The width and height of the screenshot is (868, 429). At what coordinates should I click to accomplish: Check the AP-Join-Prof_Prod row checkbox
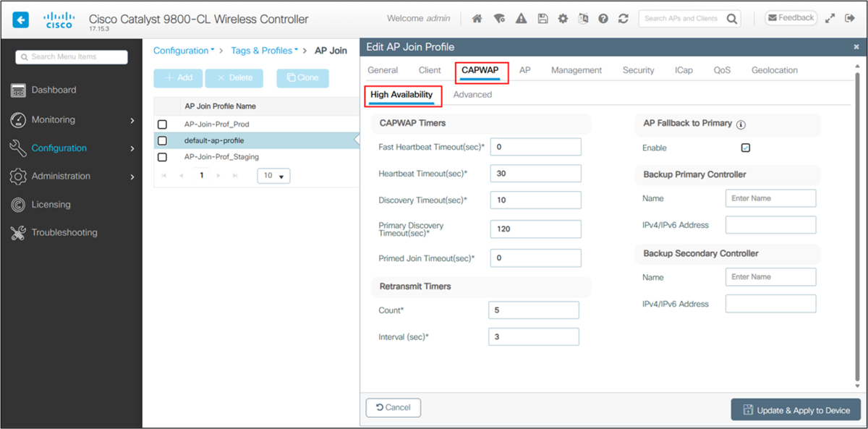[162, 124]
